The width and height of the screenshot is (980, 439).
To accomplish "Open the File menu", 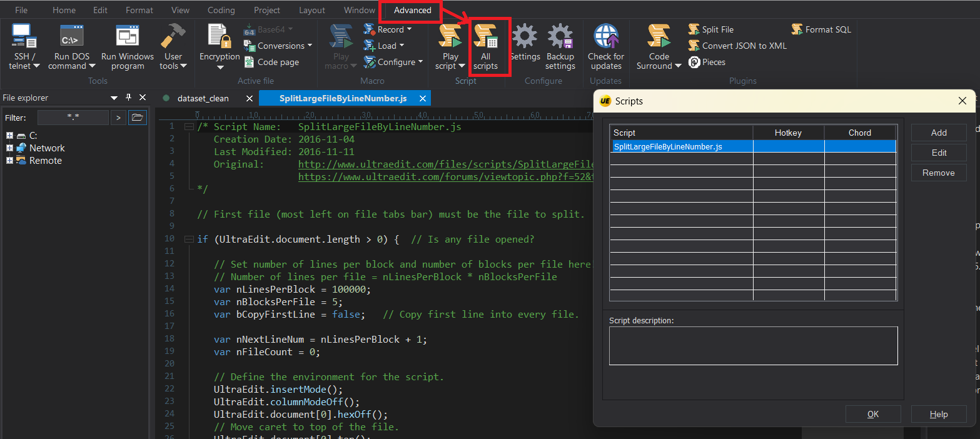I will (21, 10).
